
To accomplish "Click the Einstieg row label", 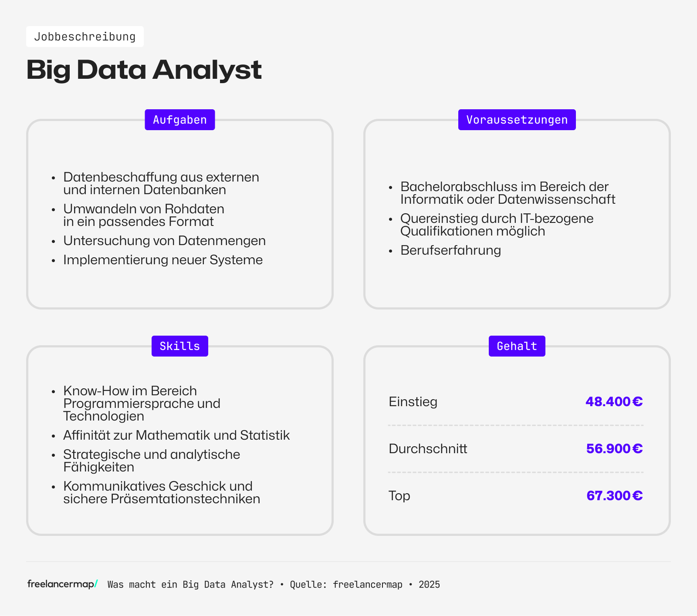I will pyautogui.click(x=413, y=401).
